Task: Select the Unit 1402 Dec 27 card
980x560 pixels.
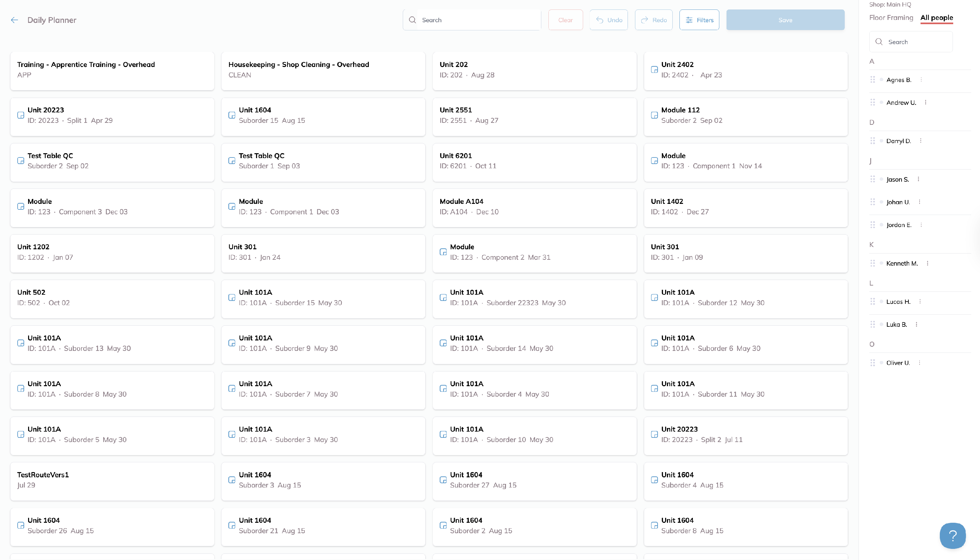Action: pos(745,208)
